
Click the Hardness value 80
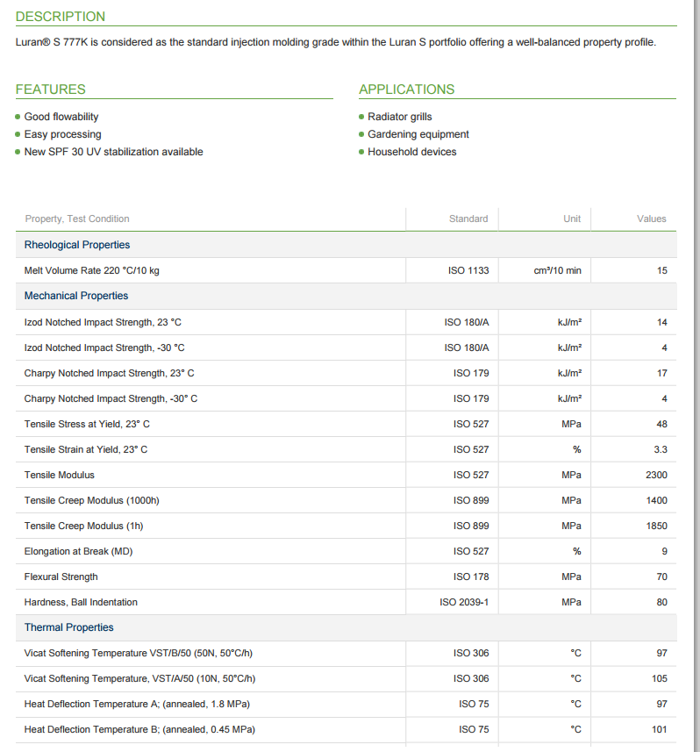pos(662,602)
